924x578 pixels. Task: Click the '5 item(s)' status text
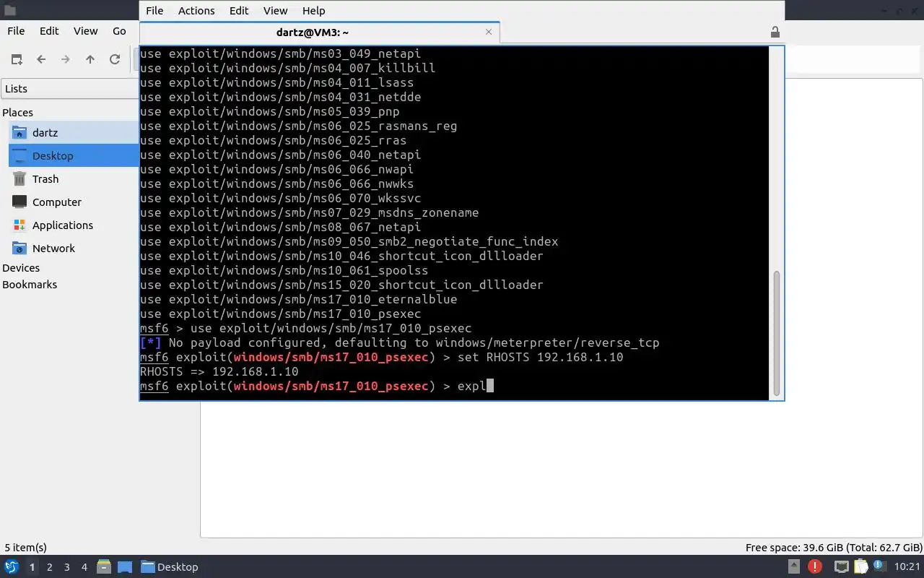(x=25, y=548)
